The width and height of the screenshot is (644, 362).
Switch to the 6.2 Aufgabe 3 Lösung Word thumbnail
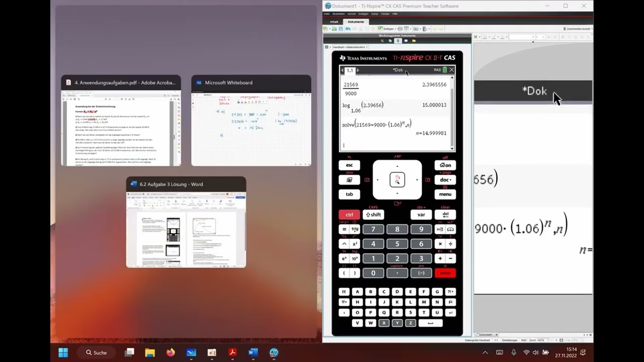[186, 222]
